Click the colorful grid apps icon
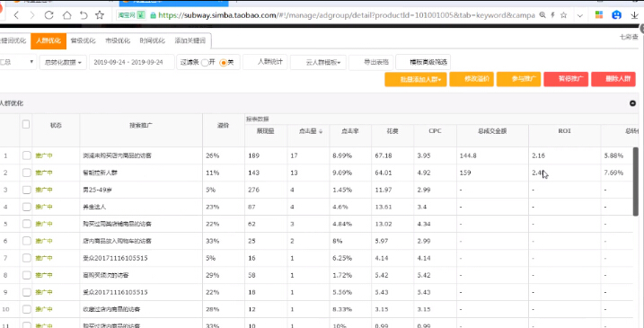 point(599,14)
